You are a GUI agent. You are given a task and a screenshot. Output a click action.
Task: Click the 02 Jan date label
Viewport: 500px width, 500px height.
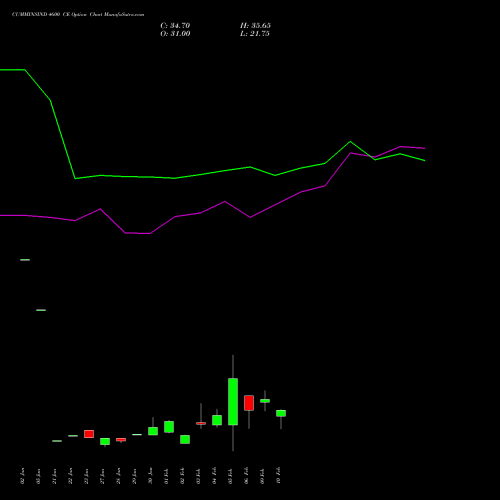[22, 476]
